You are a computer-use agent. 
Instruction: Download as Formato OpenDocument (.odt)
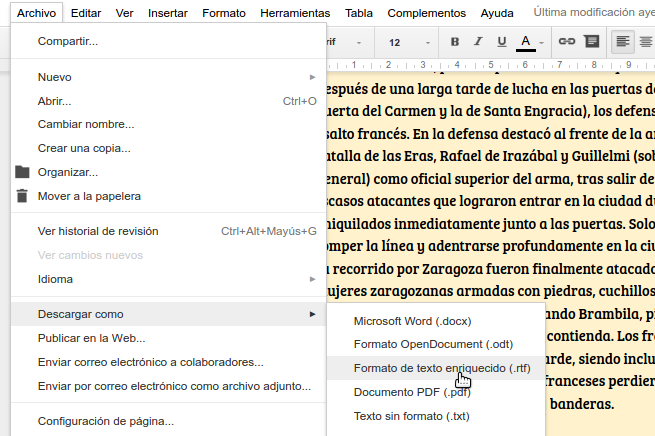click(x=436, y=344)
